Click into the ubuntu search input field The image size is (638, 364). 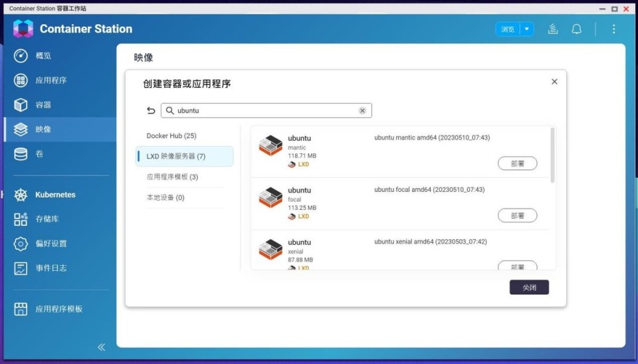pyautogui.click(x=266, y=111)
